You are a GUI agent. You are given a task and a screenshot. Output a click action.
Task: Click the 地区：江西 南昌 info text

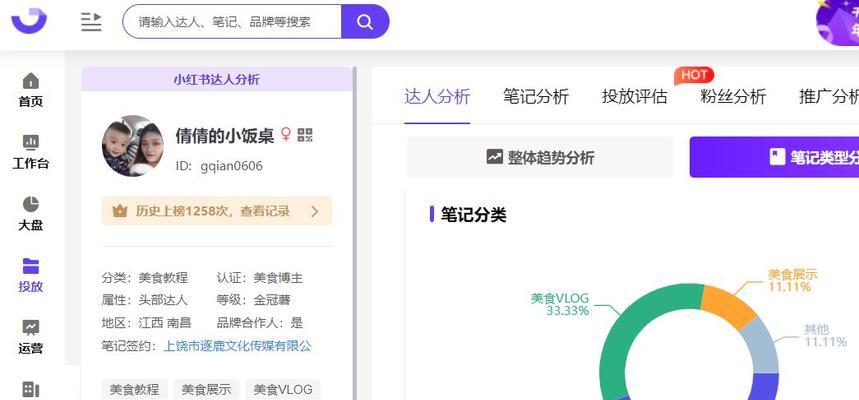pyautogui.click(x=147, y=323)
